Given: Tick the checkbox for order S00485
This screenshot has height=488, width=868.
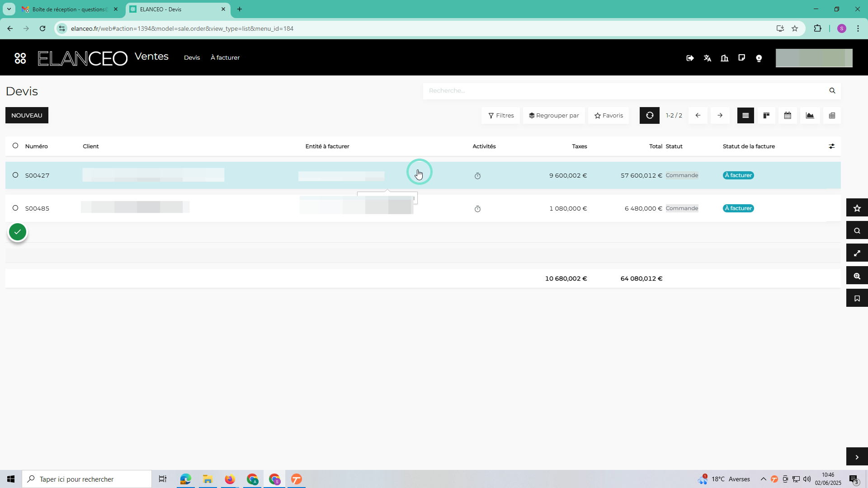Looking at the screenshot, I should point(15,208).
